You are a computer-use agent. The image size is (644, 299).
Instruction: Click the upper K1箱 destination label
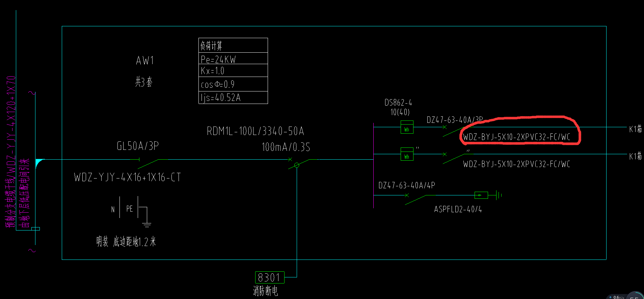[x=636, y=129]
